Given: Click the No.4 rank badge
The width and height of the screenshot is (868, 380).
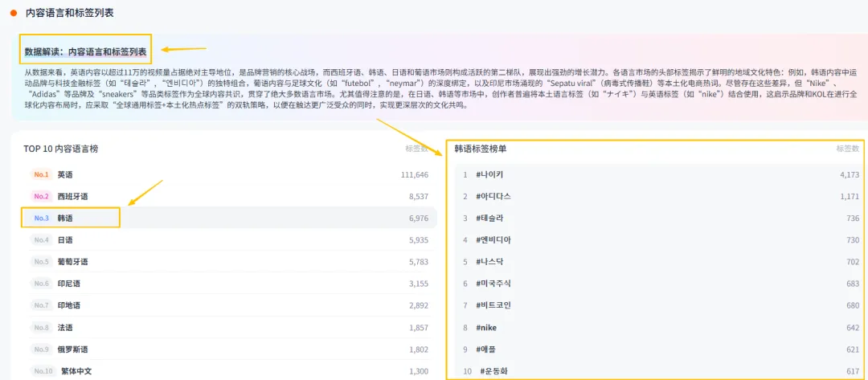Looking at the screenshot, I should pos(42,240).
